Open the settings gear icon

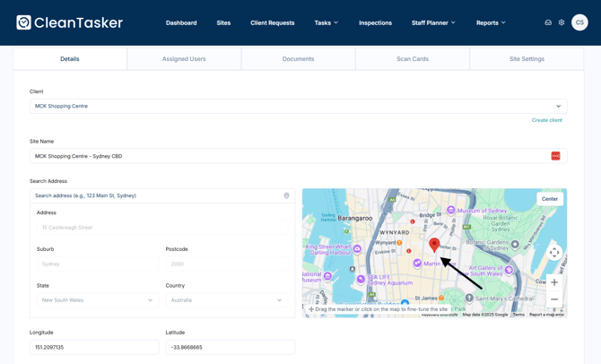coord(562,22)
